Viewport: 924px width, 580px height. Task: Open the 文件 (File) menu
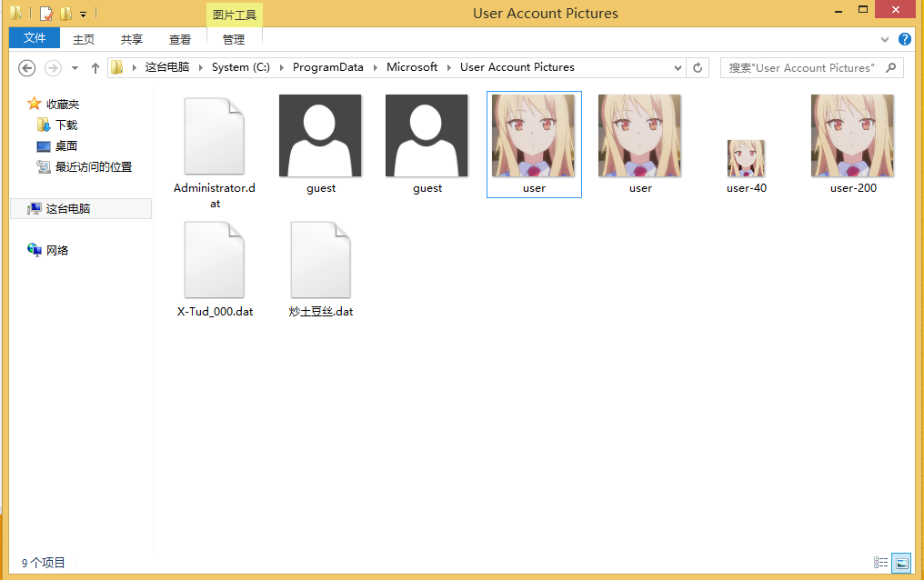[x=35, y=38]
